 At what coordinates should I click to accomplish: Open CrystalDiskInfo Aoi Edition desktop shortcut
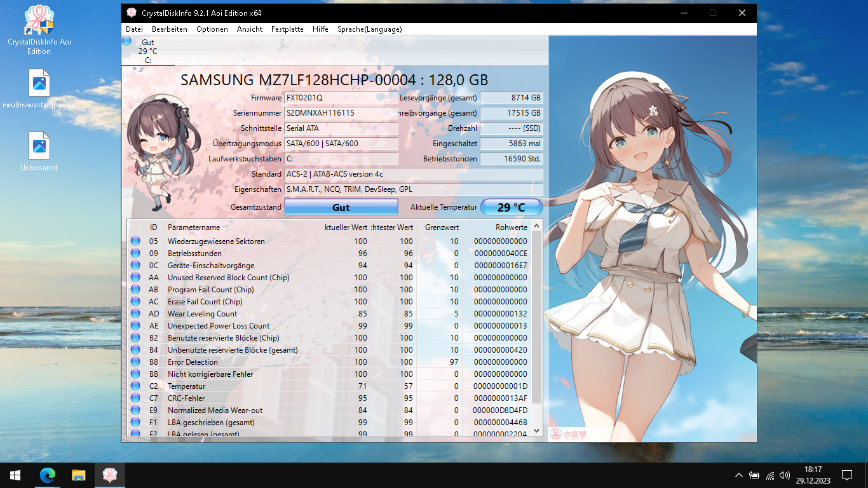pyautogui.click(x=39, y=30)
